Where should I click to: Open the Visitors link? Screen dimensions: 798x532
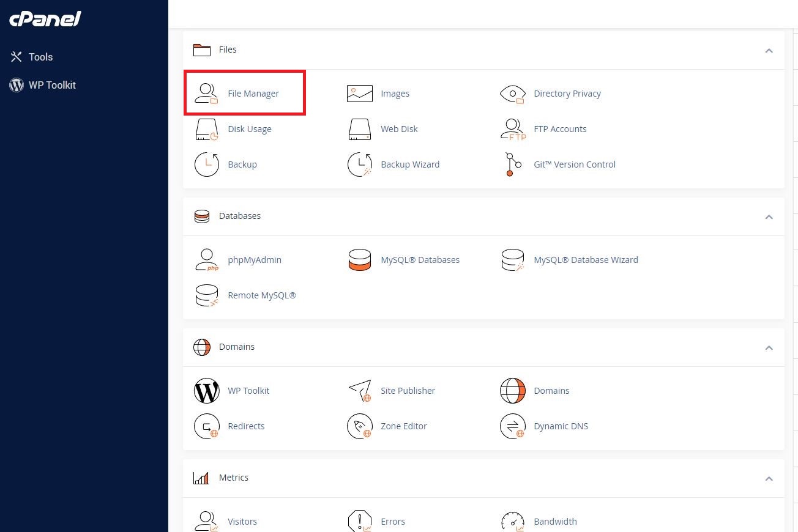coord(242,522)
